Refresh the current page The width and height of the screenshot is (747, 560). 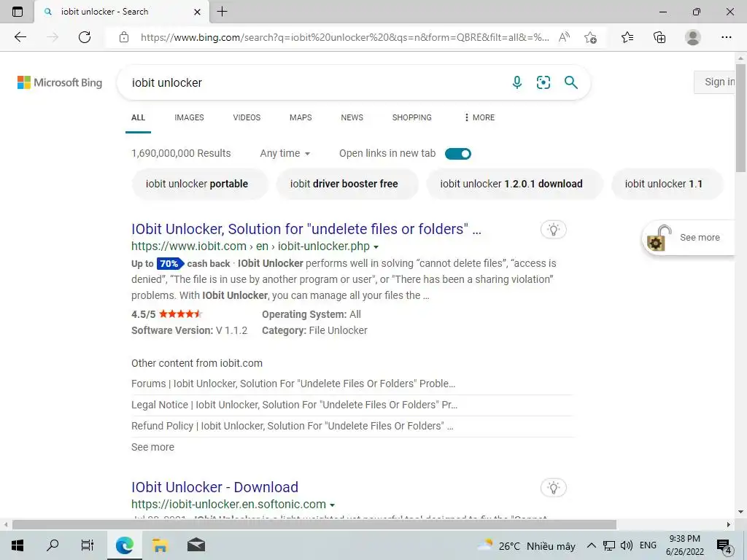pyautogui.click(x=85, y=37)
